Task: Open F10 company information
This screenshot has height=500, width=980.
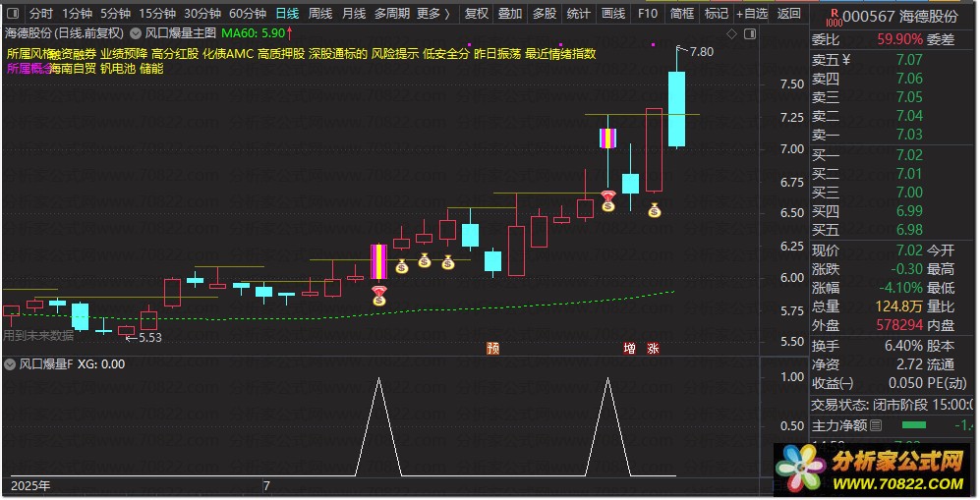Action: point(648,13)
